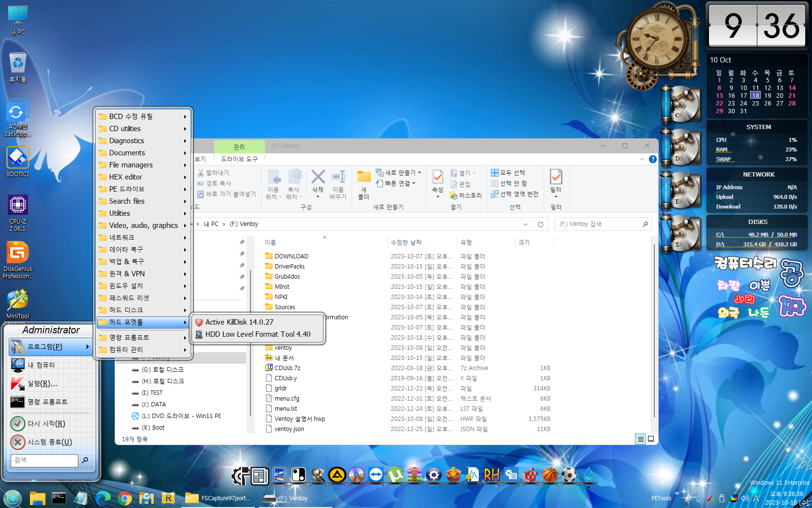Click in the start menu 검색 field

coord(44,460)
